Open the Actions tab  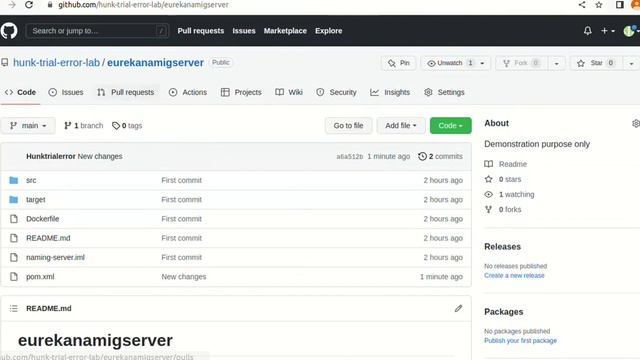pyautogui.click(x=188, y=92)
